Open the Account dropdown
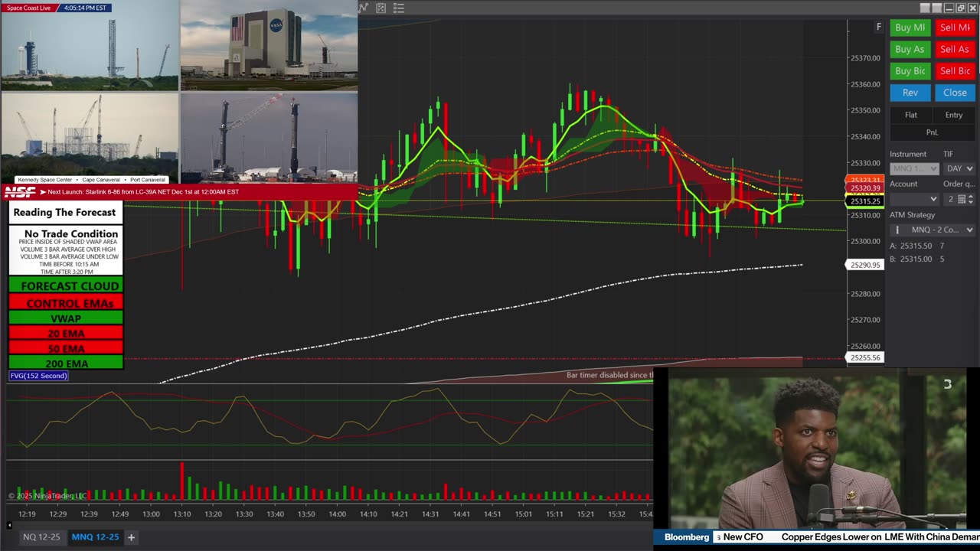The height and width of the screenshot is (551, 980). 914,199
